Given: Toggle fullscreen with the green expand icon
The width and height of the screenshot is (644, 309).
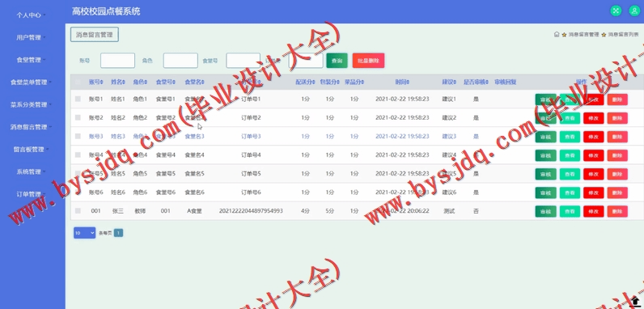Looking at the screenshot, I should click(616, 11).
